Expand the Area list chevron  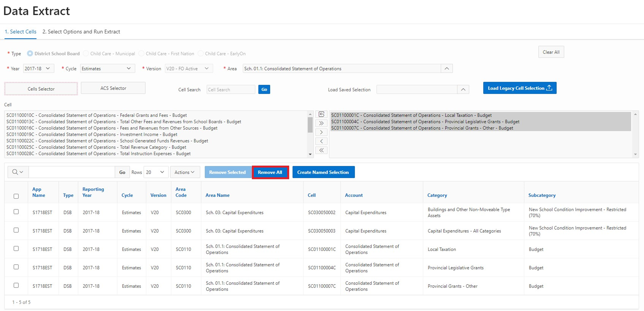click(x=446, y=69)
